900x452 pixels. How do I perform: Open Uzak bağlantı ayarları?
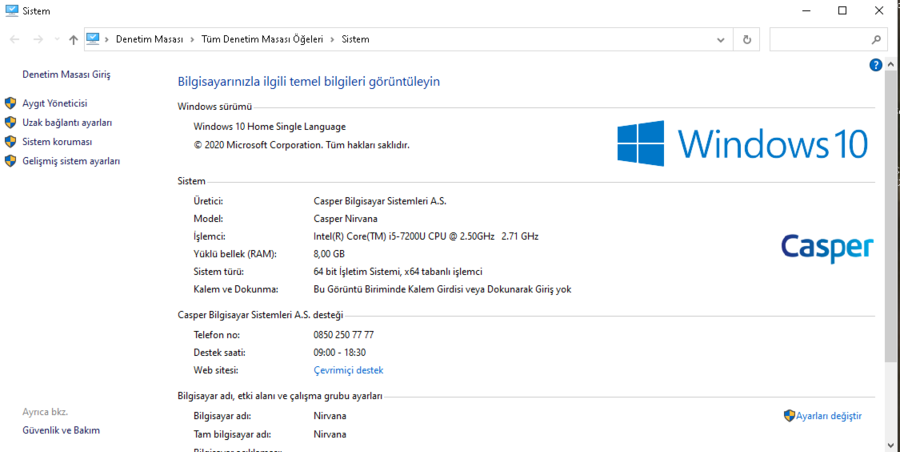(x=67, y=122)
